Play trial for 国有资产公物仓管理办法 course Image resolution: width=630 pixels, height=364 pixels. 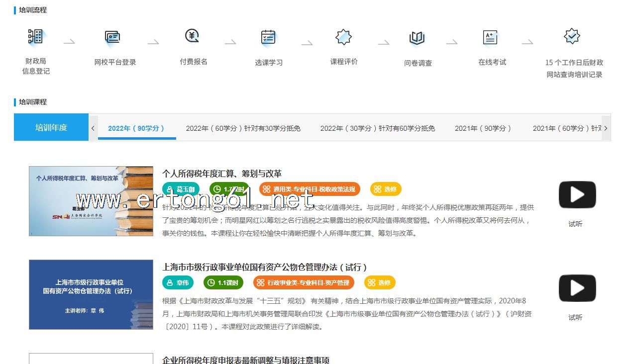point(577,288)
